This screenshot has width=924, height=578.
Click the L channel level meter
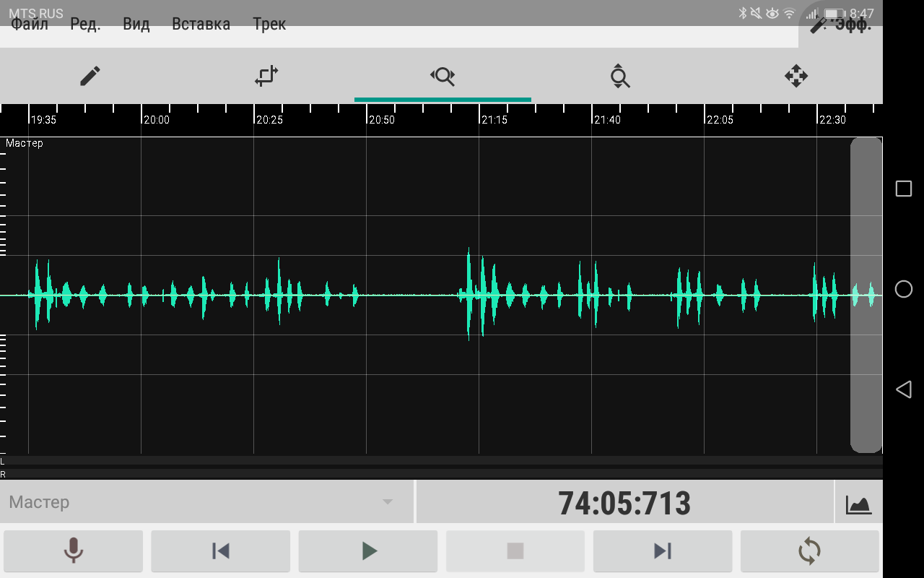[441, 460]
